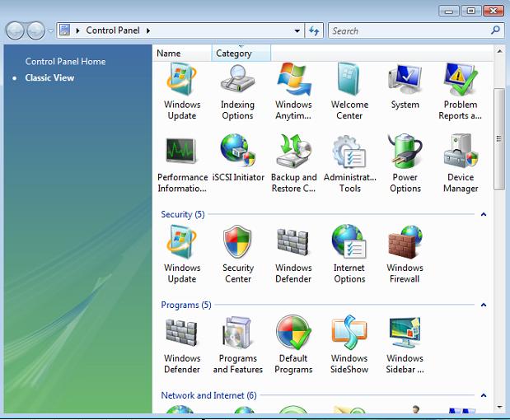Expand the recent pages dropdown arrow

pyautogui.click(x=51, y=31)
